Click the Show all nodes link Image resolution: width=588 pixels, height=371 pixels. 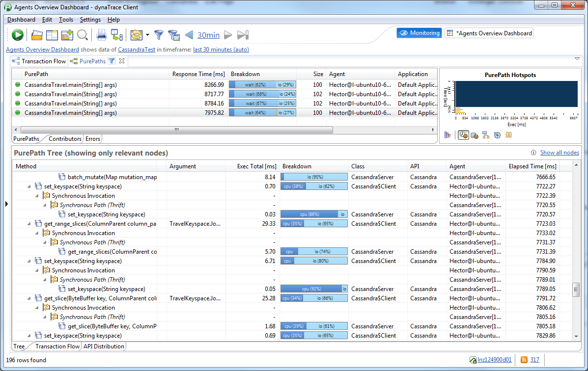click(560, 153)
